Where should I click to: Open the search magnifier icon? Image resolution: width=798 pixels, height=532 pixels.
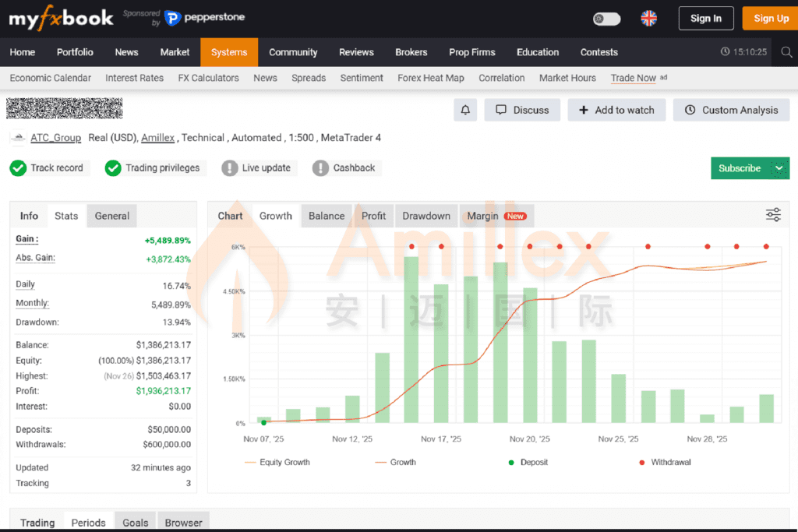click(786, 52)
